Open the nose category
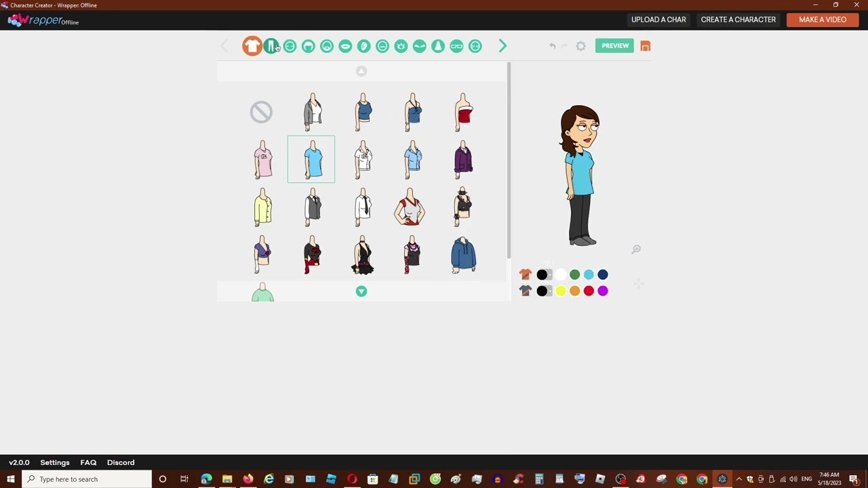Viewport: 868px width, 488px height. [438, 46]
